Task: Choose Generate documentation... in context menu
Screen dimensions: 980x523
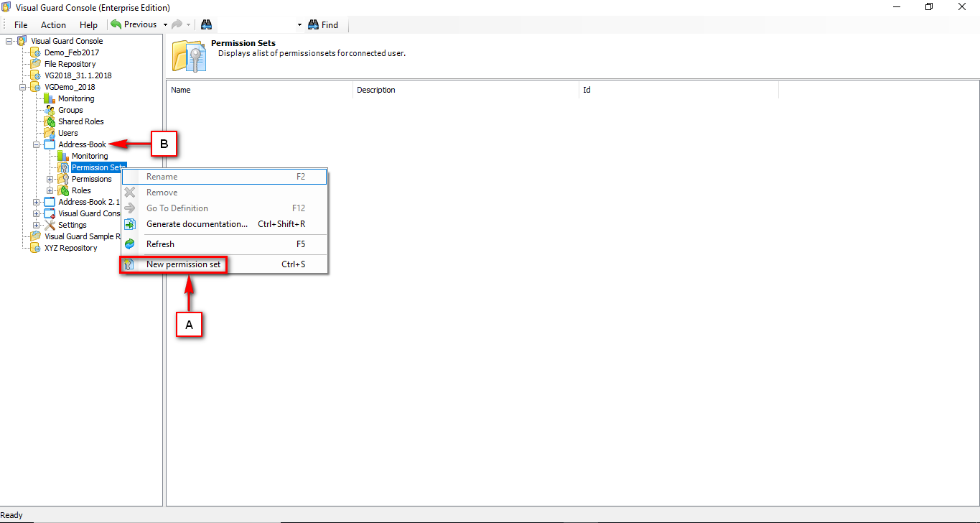Action: coord(224,224)
